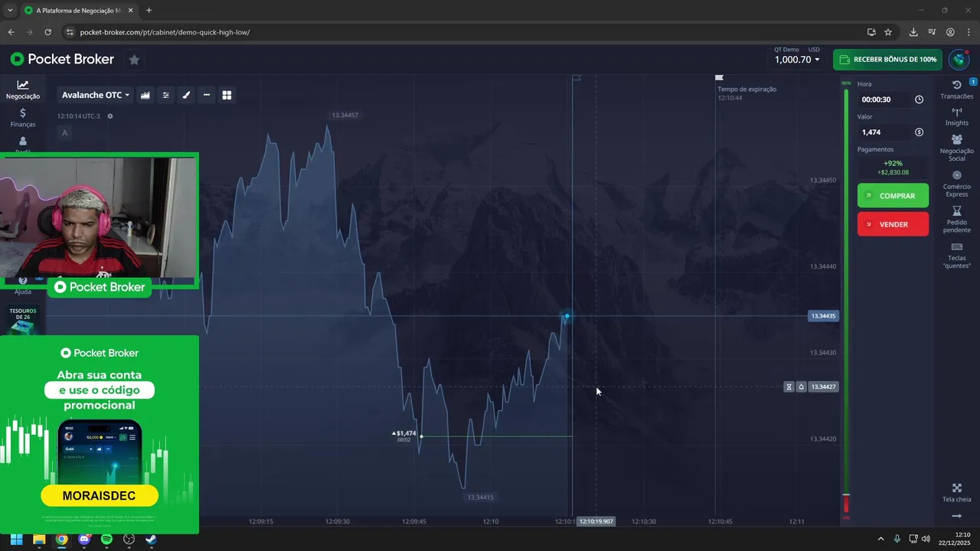This screenshot has height=551, width=980.
Task: Click the address bar URL
Action: (x=165, y=32)
